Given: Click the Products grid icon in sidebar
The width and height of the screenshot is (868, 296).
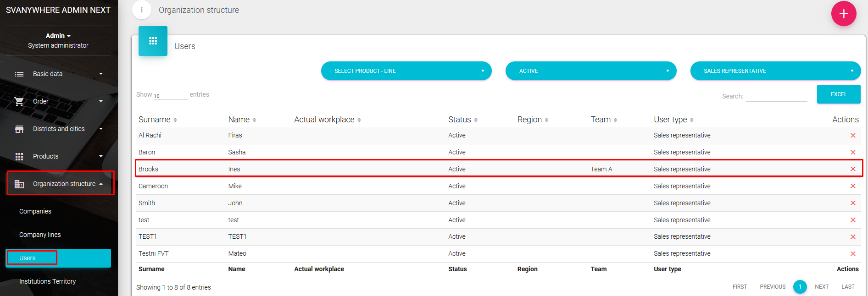Looking at the screenshot, I should click(x=19, y=157).
